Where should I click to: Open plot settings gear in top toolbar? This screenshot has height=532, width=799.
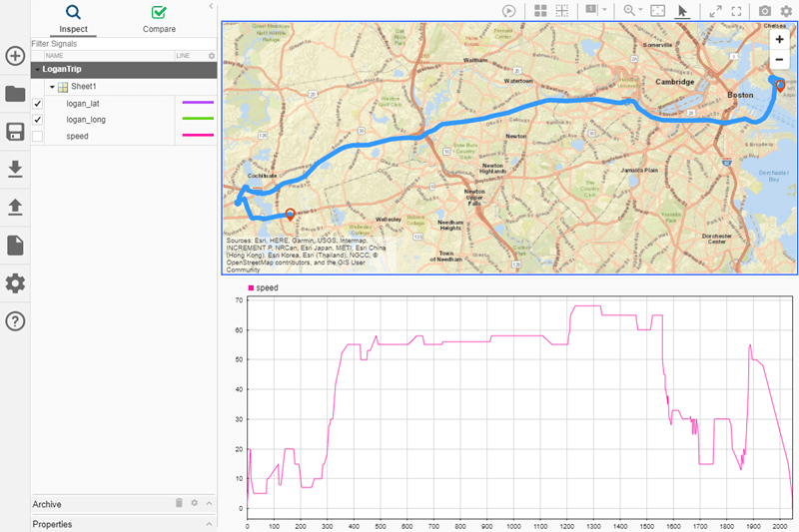pyautogui.click(x=786, y=11)
